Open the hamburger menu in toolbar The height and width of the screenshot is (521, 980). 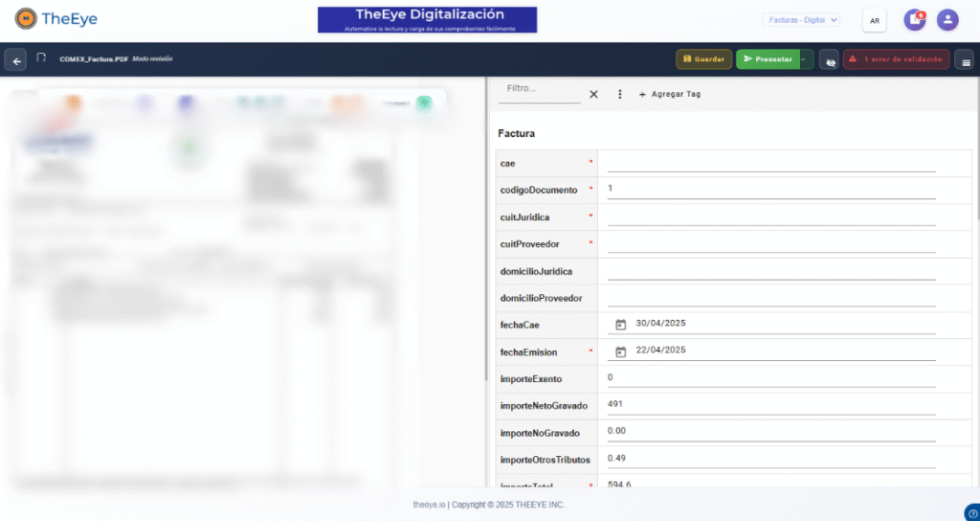[x=966, y=60]
